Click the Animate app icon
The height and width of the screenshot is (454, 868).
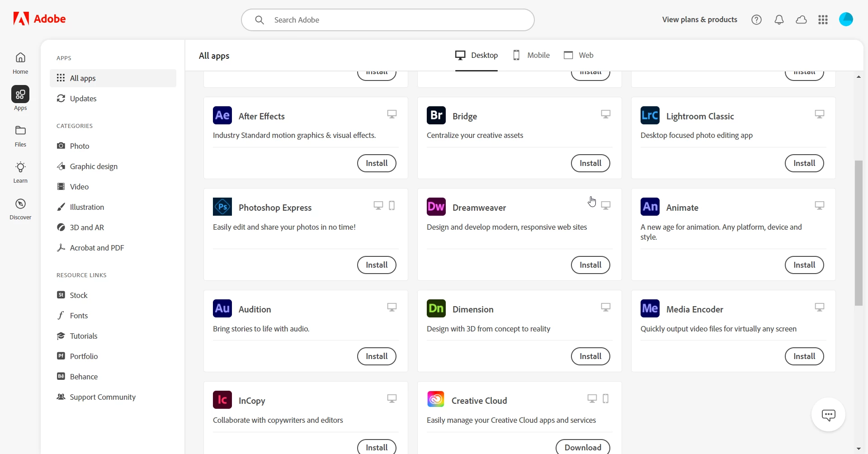[650, 207]
